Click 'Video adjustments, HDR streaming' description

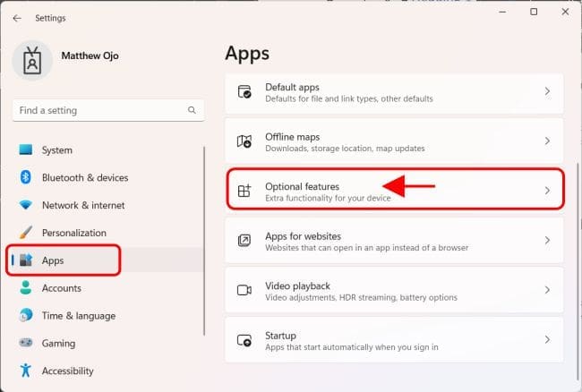coord(361,297)
